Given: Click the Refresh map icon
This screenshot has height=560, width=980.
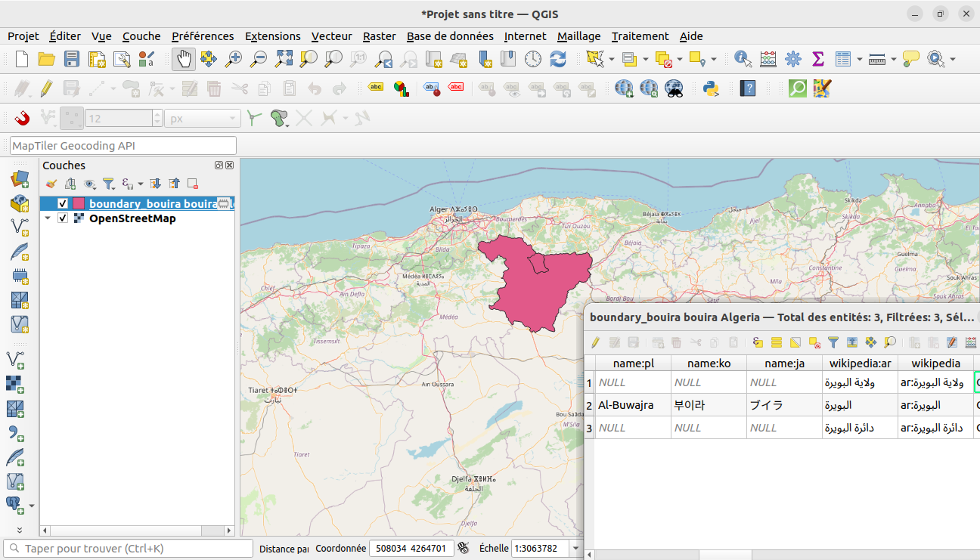Looking at the screenshot, I should (558, 59).
